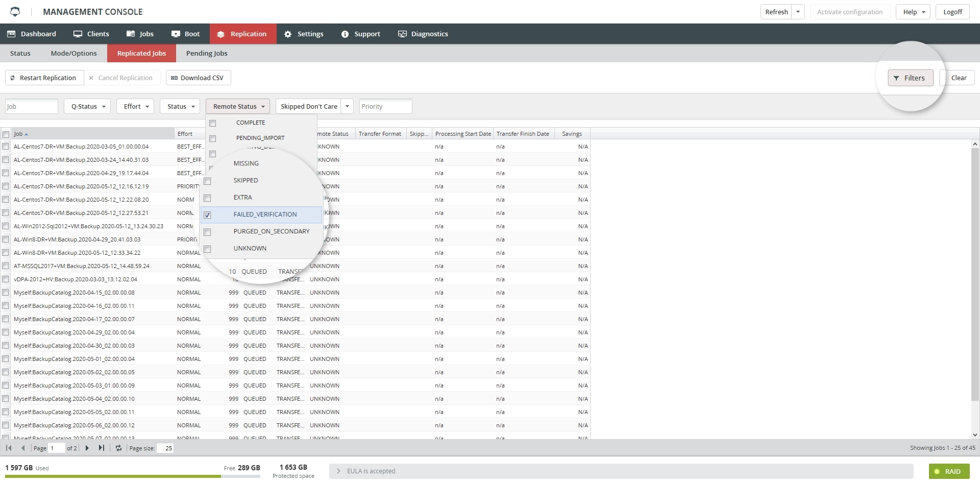The image size is (980, 483).
Task: Click the Cancel Replication button
Action: click(x=121, y=78)
